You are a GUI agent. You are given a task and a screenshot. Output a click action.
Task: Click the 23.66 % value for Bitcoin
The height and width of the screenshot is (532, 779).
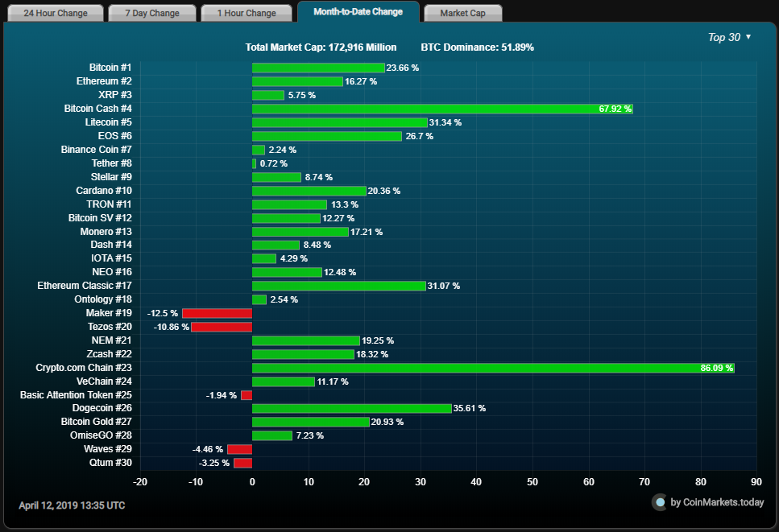403,68
